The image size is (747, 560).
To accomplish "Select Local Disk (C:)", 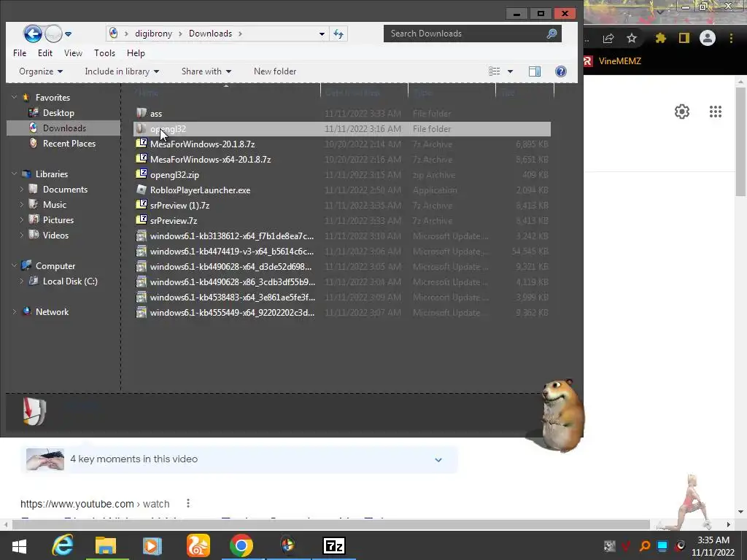I will click(70, 281).
